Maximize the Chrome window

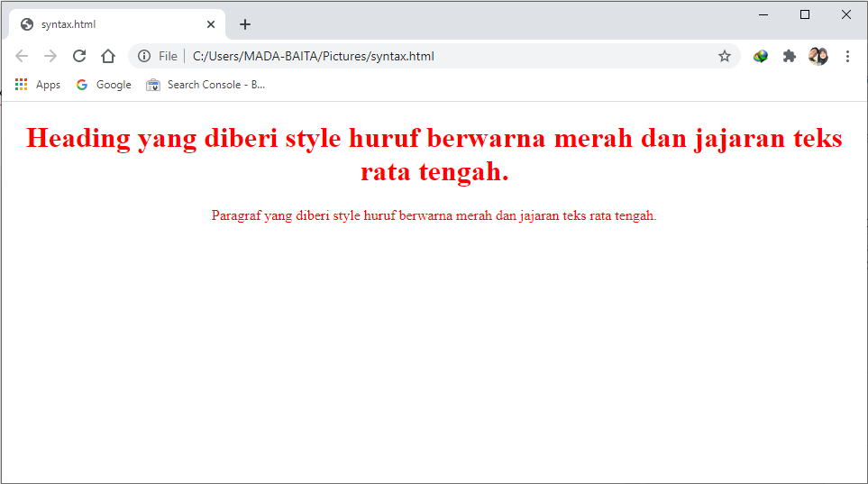pos(805,15)
